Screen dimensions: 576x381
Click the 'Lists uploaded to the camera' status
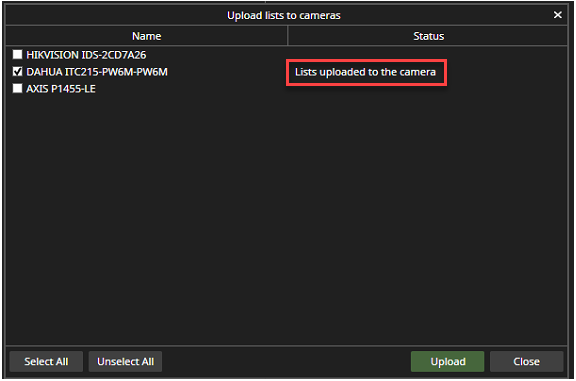coord(365,72)
